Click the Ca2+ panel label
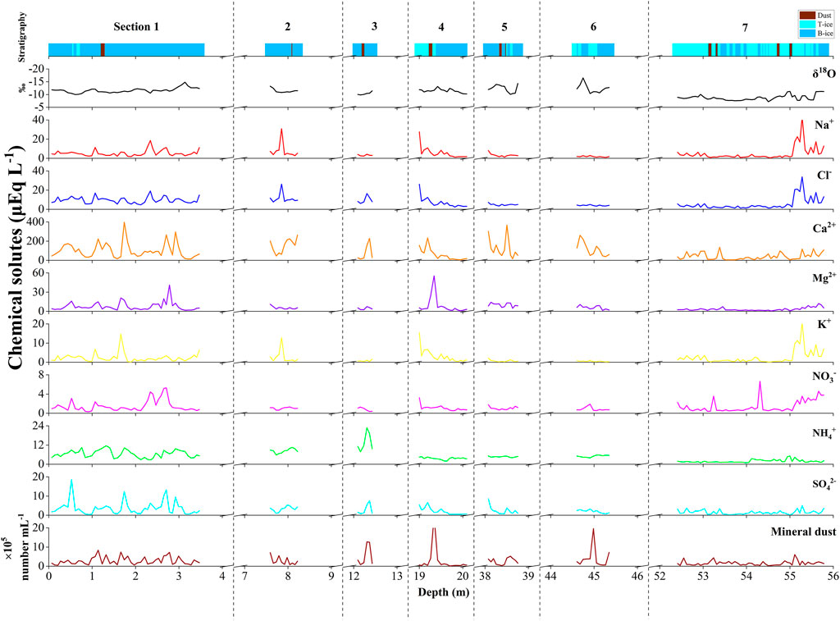 (x=824, y=228)
